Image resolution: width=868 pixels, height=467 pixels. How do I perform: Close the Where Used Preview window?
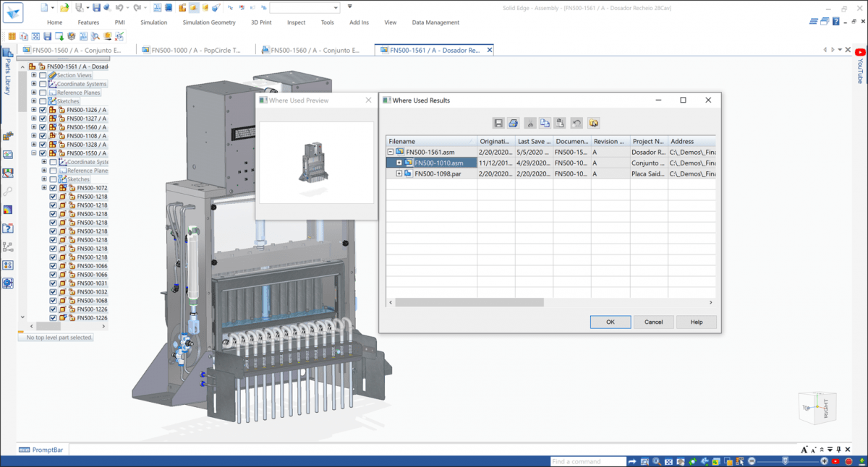pos(368,100)
